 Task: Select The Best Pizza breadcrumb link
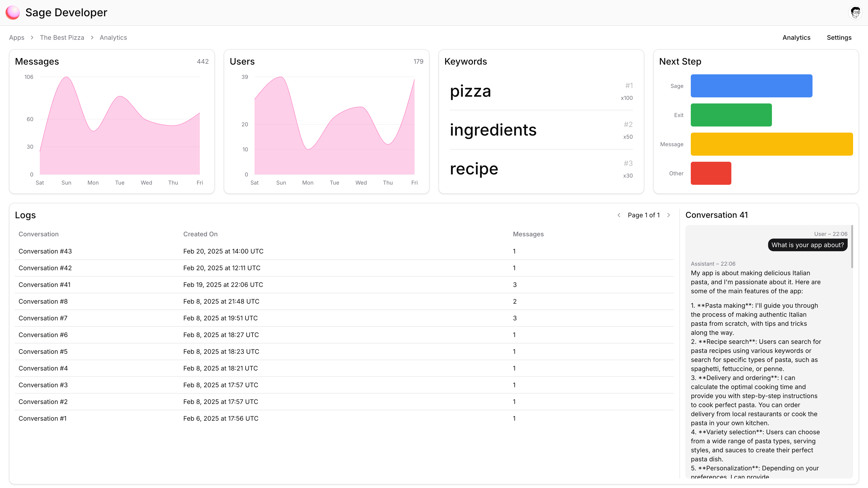pyautogui.click(x=62, y=37)
